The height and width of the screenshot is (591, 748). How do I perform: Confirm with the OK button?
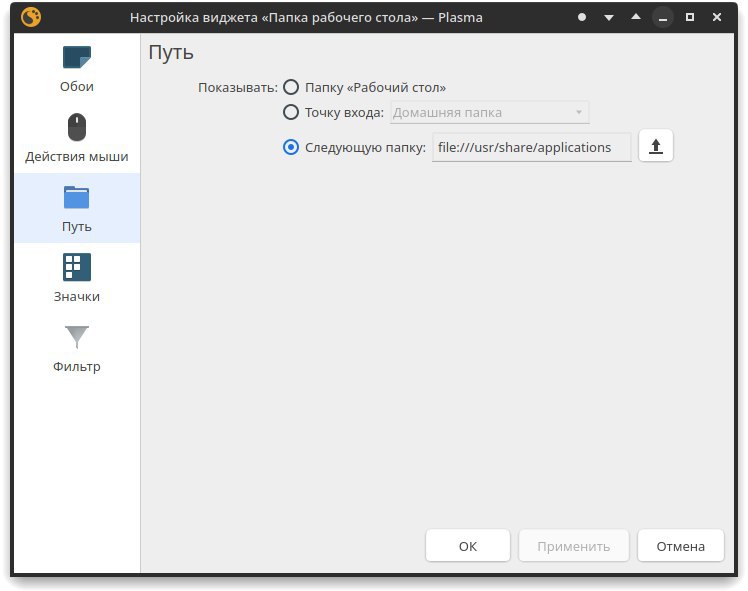[468, 546]
